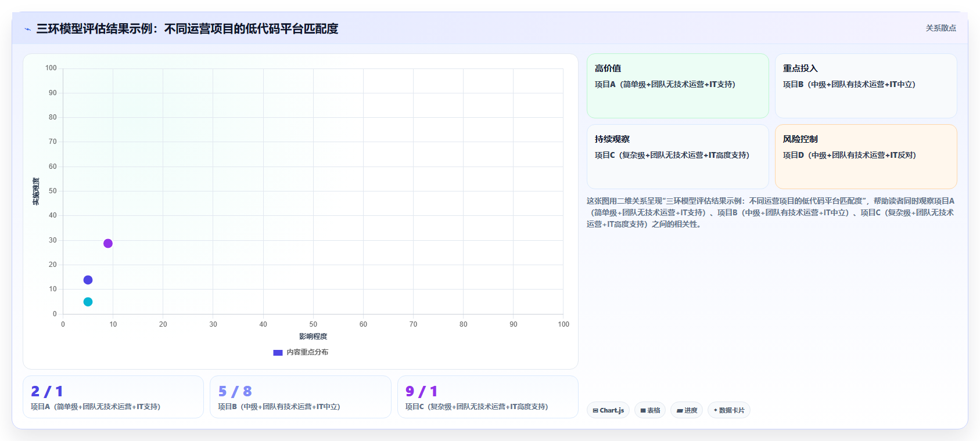Select the Chart.js tag chip
The width and height of the screenshot is (980, 441).
click(608, 410)
